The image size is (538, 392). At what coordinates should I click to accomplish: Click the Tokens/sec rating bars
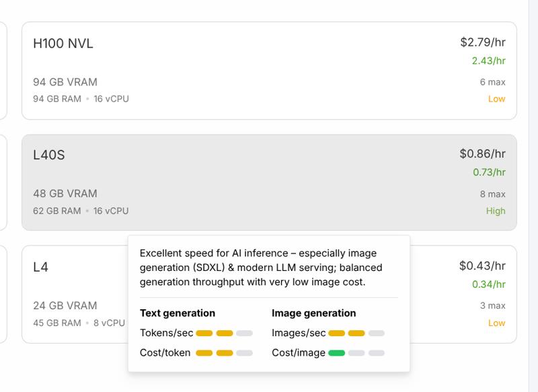pyautogui.click(x=225, y=333)
